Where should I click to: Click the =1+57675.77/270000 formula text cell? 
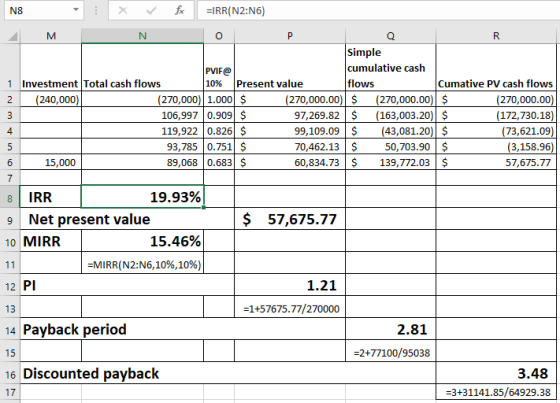click(x=290, y=307)
